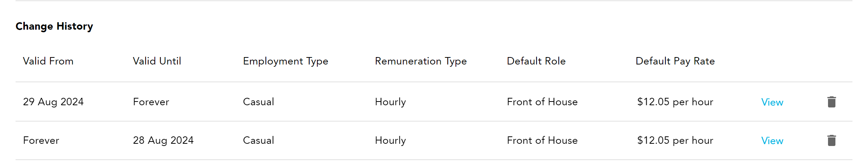Screen dimensions: 868x166
Task: Click $12.05 per hour in first row
Action: coord(675,102)
